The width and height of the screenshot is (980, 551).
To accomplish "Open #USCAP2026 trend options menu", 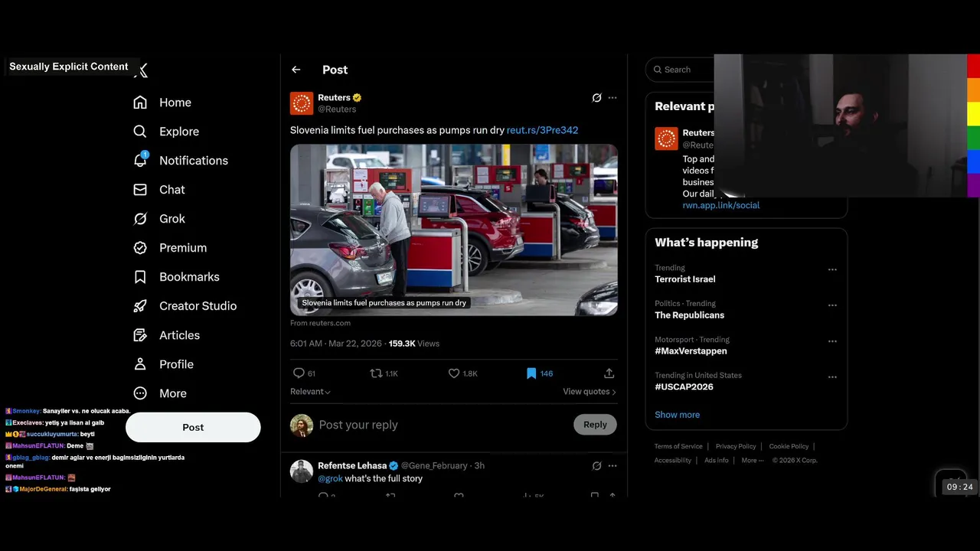I will coord(832,377).
